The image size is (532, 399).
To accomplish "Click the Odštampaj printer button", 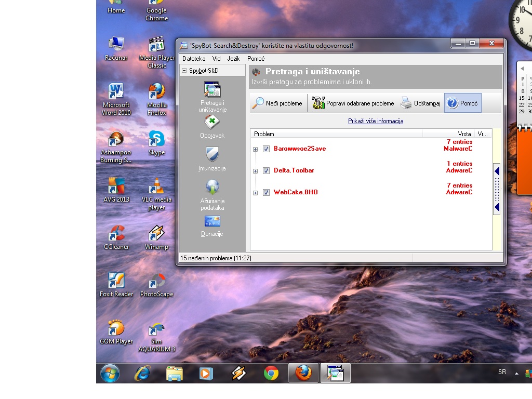I will click(420, 103).
